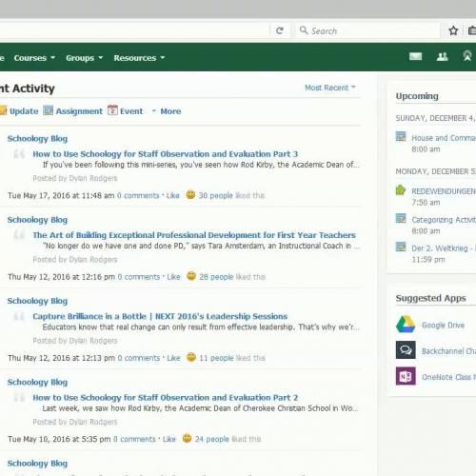Open OneNote Class Notebook app link

448,377
